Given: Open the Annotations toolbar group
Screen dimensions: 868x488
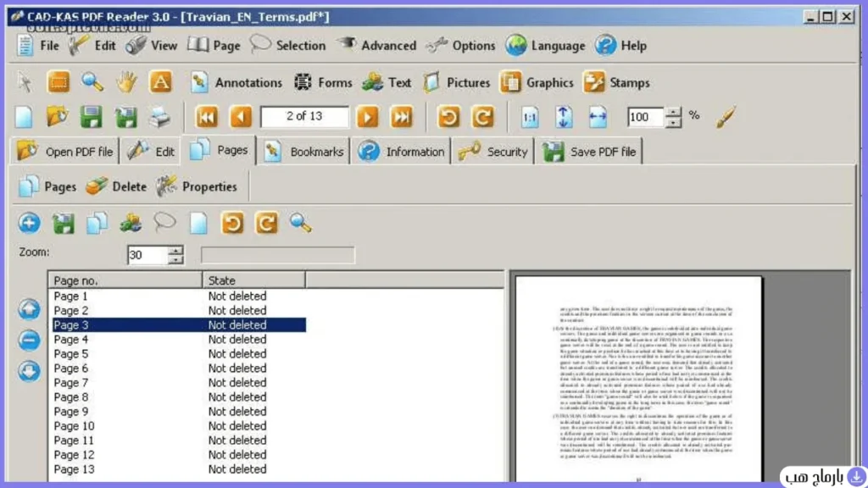Looking at the screenshot, I should [x=236, y=82].
